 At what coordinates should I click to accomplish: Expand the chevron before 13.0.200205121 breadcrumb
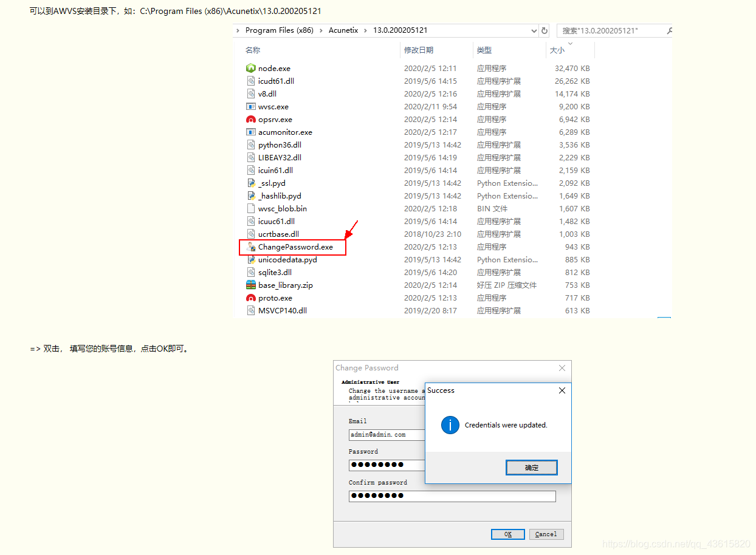[x=366, y=30]
